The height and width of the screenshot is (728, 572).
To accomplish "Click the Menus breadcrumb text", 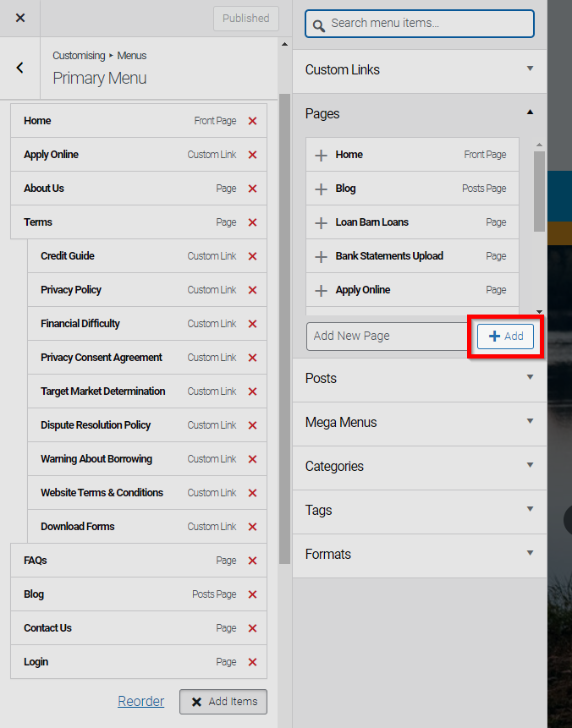I will (131, 56).
